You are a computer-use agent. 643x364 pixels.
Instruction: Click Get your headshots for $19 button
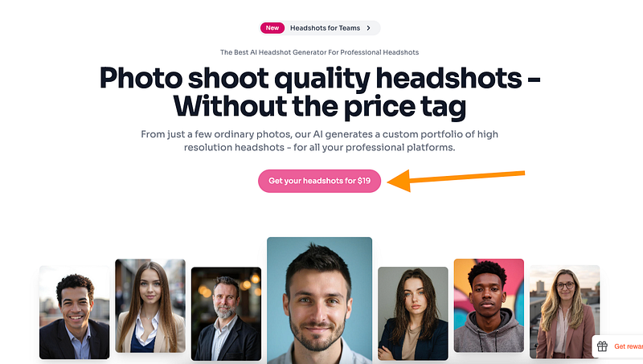319,181
